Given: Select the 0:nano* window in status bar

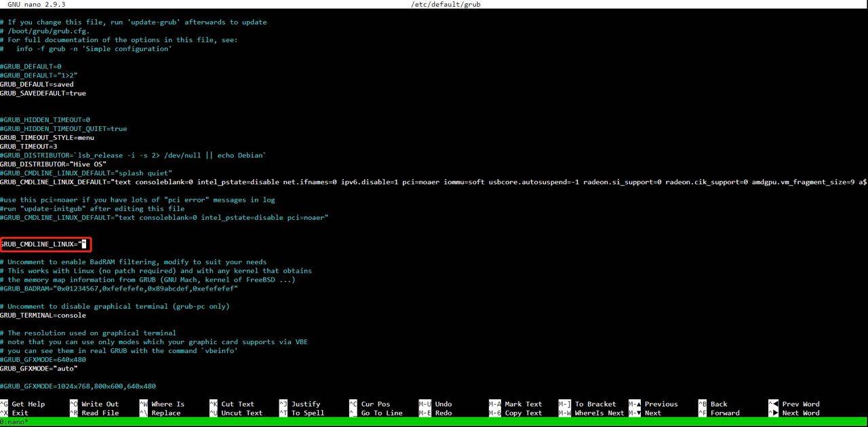Looking at the screenshot, I should coord(14,422).
